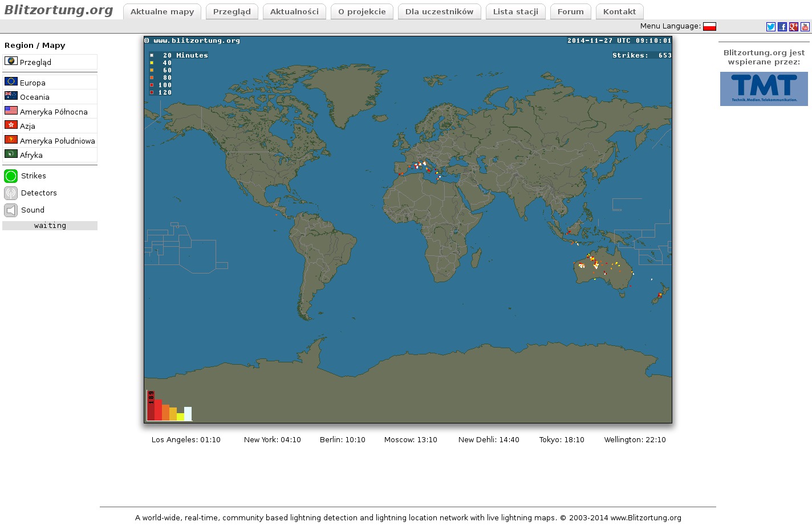The image size is (812, 530).
Task: Go to the Forum tab
Action: (x=570, y=11)
